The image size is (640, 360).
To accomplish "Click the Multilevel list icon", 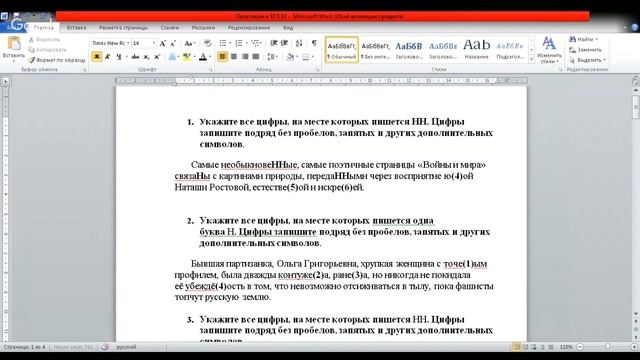I will click(256, 43).
